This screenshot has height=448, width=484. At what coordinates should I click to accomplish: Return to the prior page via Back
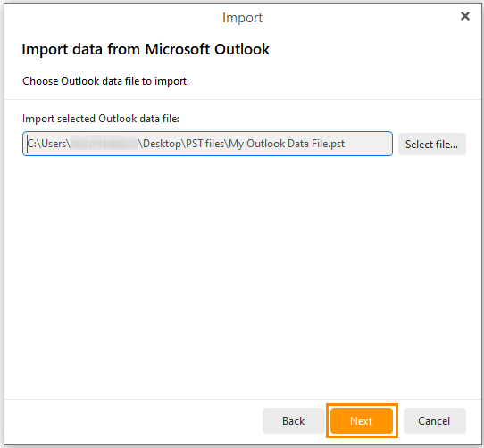pos(293,421)
